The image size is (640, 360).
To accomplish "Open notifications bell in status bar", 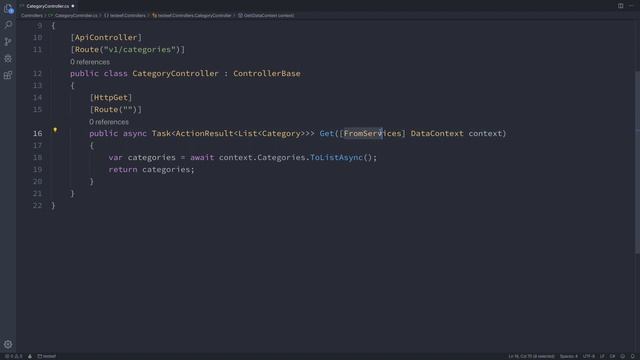I will point(633,356).
